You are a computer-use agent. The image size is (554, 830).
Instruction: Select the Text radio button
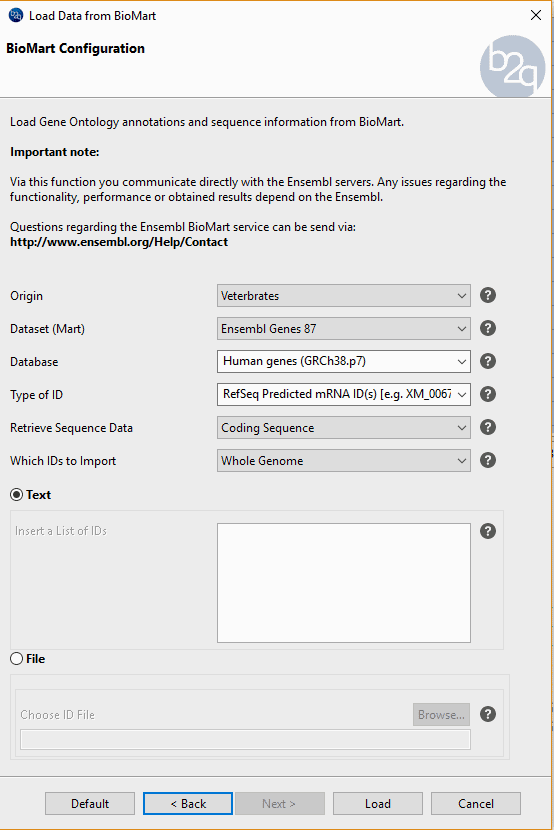click(16, 494)
